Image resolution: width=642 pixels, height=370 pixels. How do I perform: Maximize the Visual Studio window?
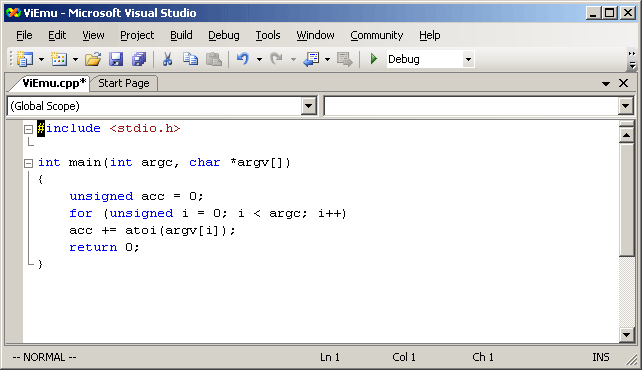pyautogui.click(x=610, y=13)
